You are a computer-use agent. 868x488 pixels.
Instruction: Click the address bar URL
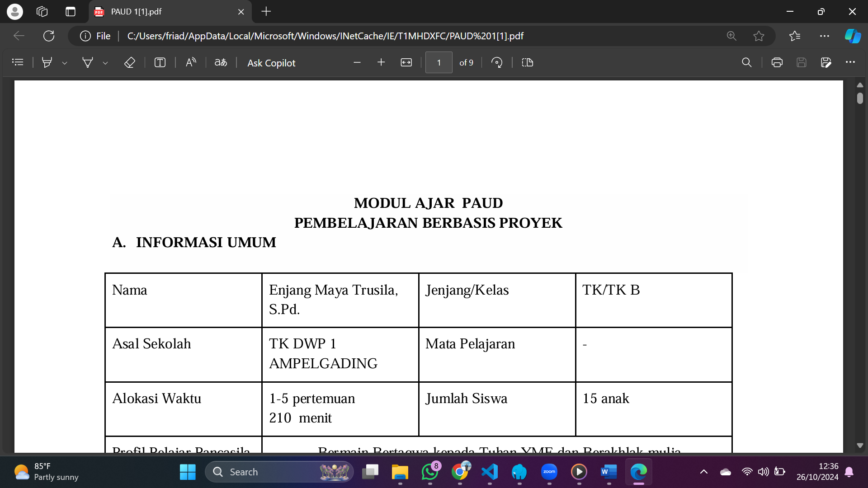(325, 36)
